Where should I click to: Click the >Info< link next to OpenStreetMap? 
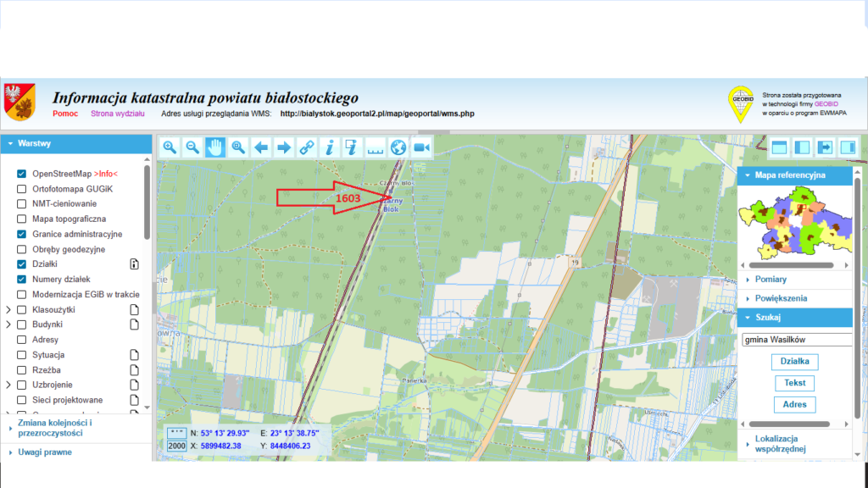[x=106, y=174]
